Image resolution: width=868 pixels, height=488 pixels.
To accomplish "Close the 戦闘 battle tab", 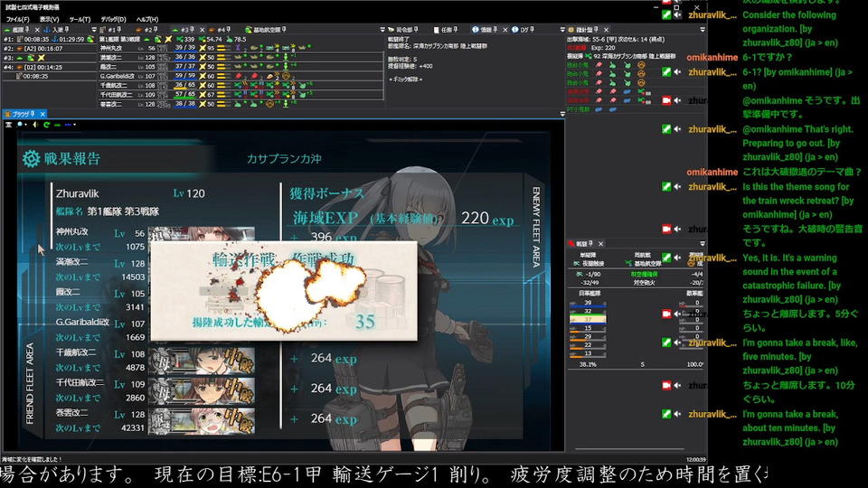I will (x=600, y=244).
